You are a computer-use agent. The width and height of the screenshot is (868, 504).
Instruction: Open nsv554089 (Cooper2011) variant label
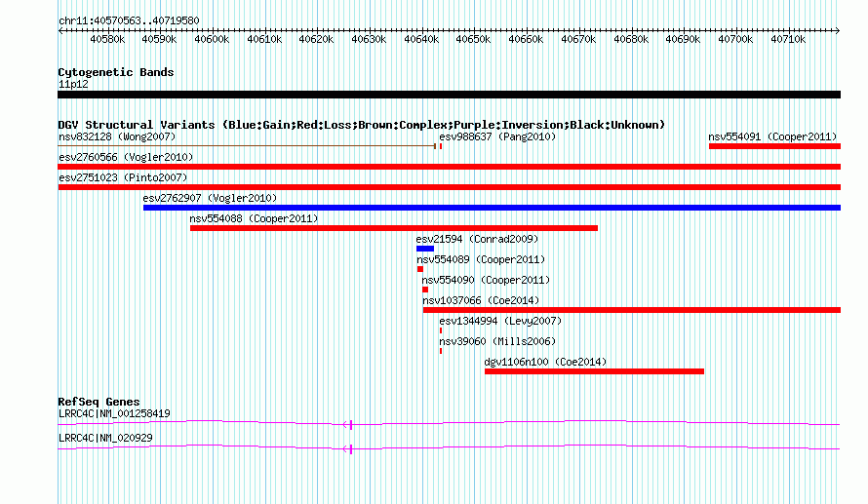point(481,259)
